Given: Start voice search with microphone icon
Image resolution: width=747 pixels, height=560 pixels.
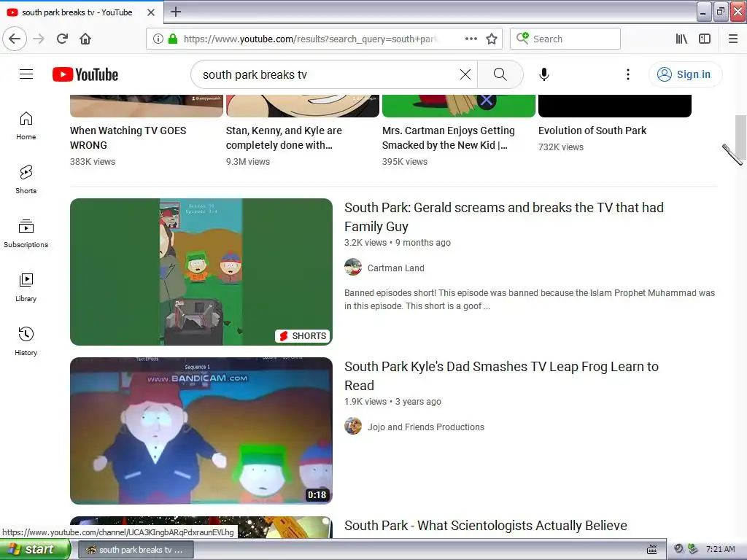Looking at the screenshot, I should pyautogui.click(x=544, y=75).
